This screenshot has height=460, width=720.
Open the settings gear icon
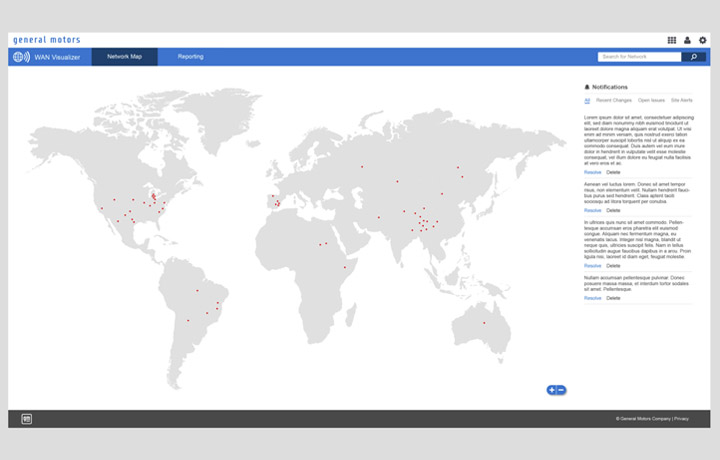click(x=703, y=40)
